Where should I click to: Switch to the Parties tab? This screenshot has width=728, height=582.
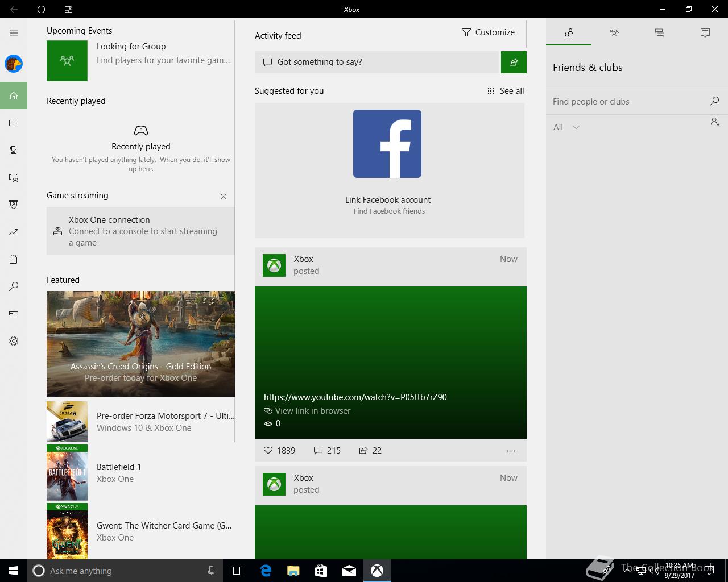tap(614, 33)
